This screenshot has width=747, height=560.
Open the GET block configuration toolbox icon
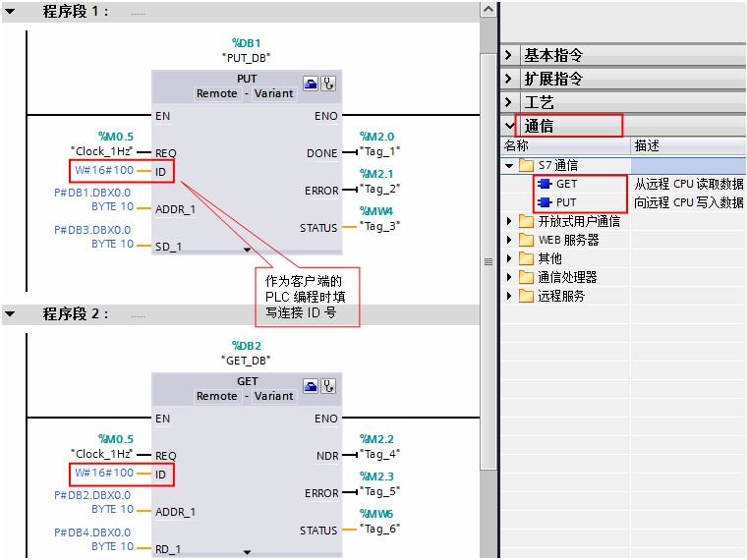tap(311, 386)
